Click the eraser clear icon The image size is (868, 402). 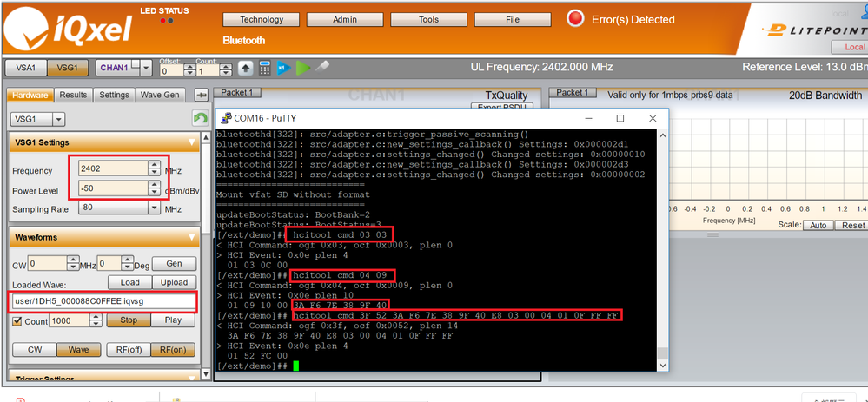click(321, 67)
